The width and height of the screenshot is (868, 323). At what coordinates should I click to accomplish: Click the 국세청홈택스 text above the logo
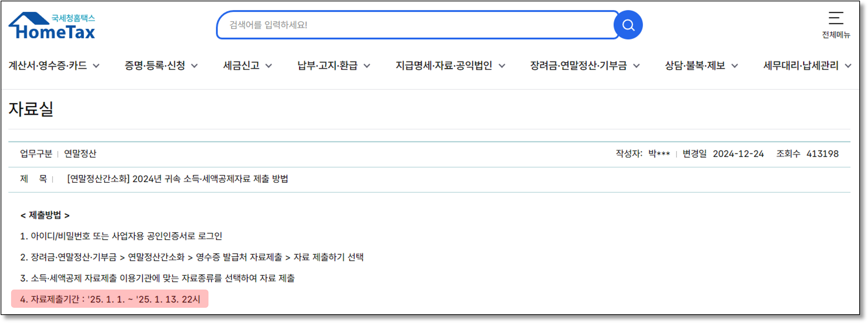73,18
